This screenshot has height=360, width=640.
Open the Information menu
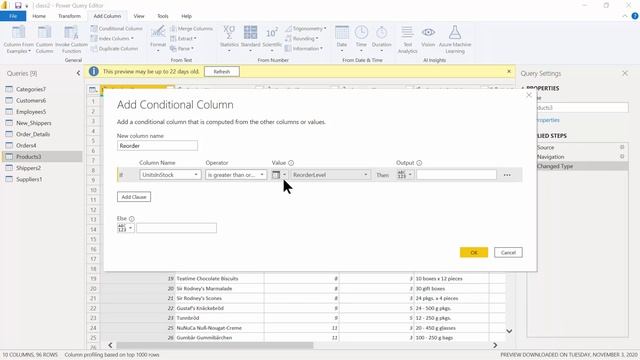(304, 49)
